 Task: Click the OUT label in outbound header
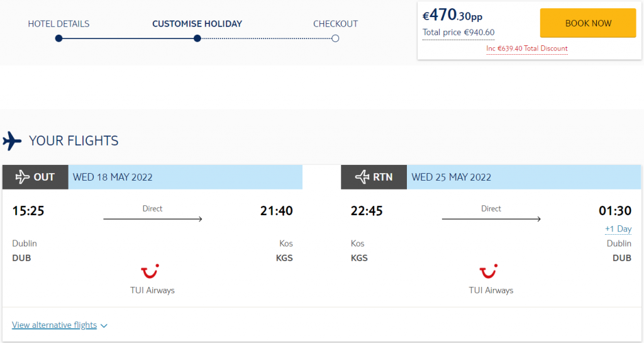pos(44,177)
